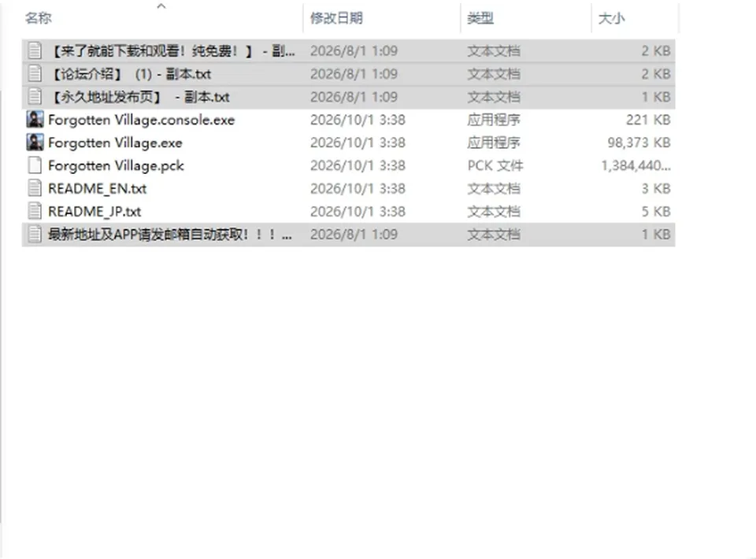
Task: Click the 应用程序 type of Forgotten Village.console.exe
Action: pos(494,120)
